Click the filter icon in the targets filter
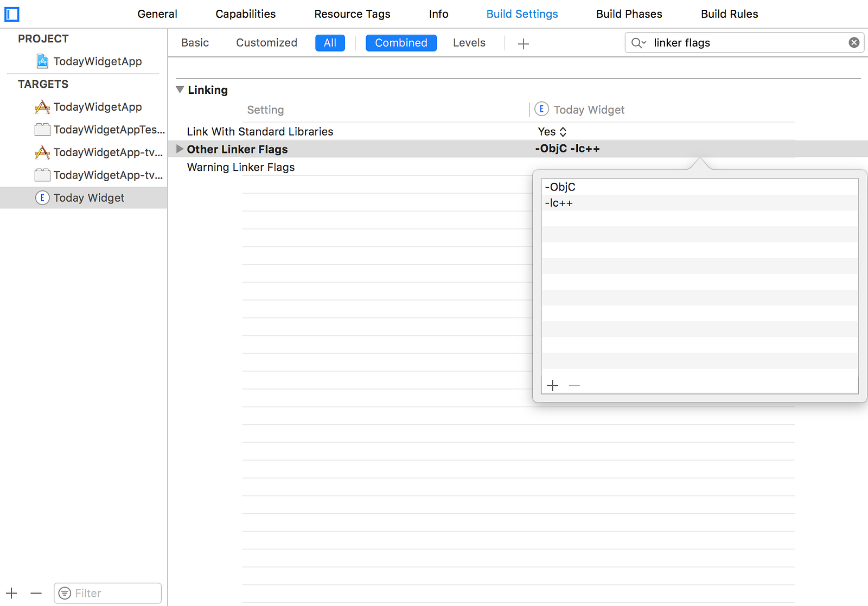This screenshot has width=868, height=606. (65, 593)
